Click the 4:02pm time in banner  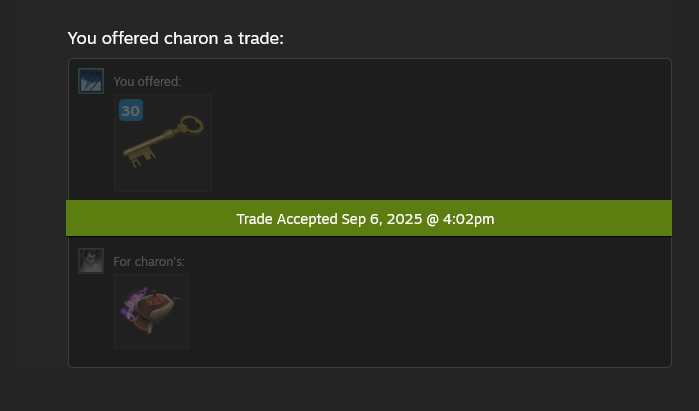[468, 219]
